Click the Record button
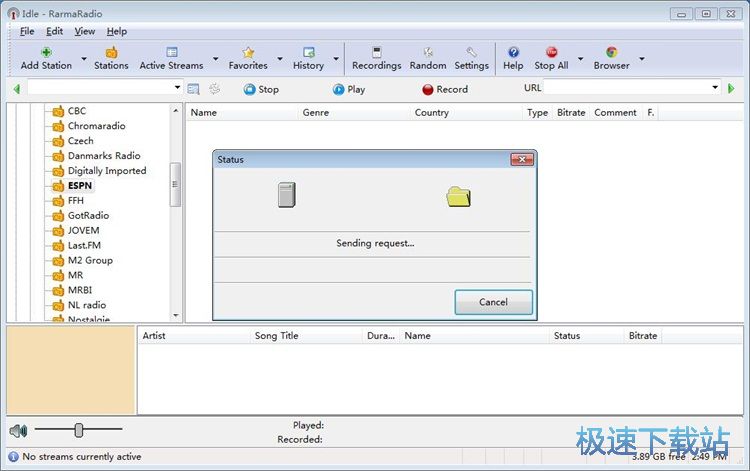Image resolution: width=750 pixels, height=471 pixels. (x=445, y=89)
